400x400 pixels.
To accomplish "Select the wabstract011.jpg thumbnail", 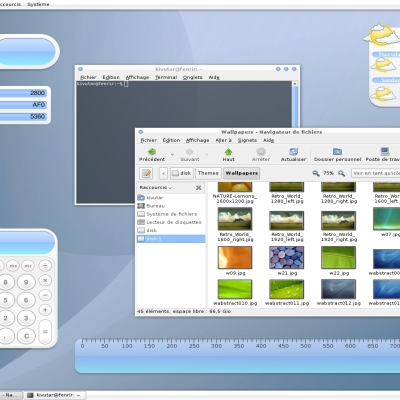I will point(287,289).
